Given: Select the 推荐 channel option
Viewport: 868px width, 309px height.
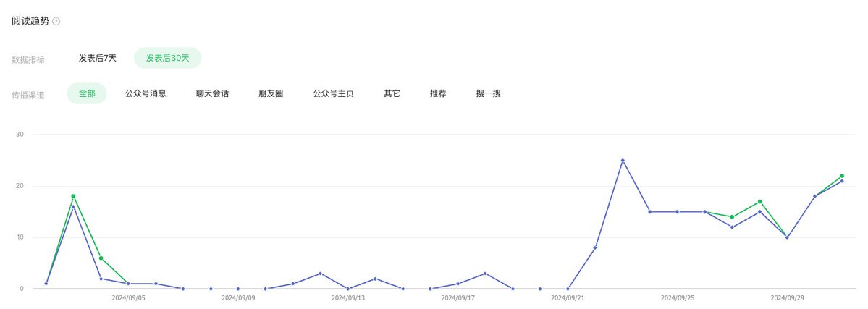Looking at the screenshot, I should coord(438,93).
